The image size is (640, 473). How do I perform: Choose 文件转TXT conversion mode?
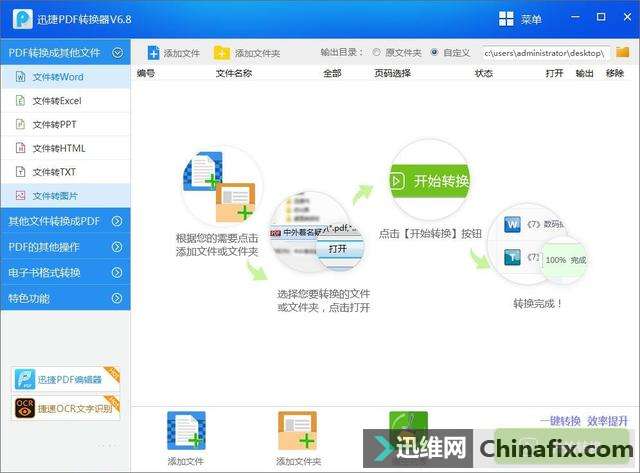65,172
